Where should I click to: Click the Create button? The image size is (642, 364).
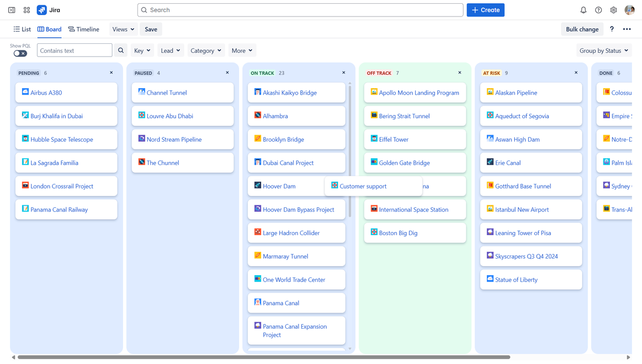485,10
